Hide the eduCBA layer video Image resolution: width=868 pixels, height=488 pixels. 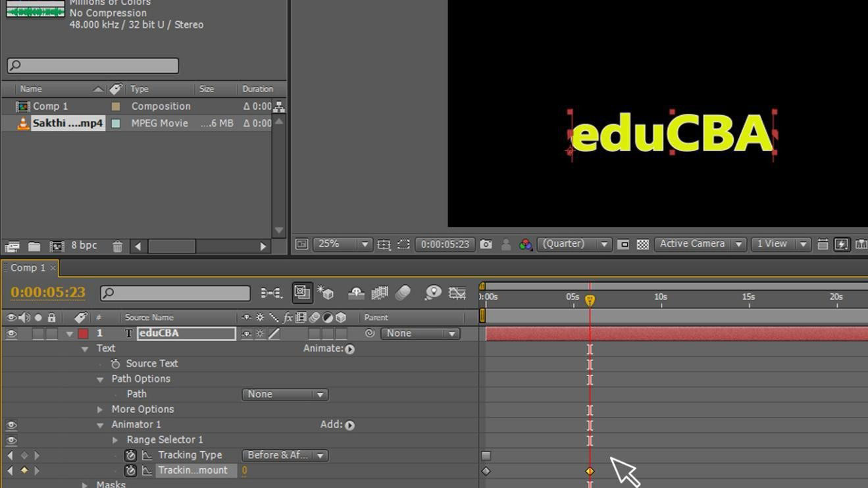[x=11, y=333]
